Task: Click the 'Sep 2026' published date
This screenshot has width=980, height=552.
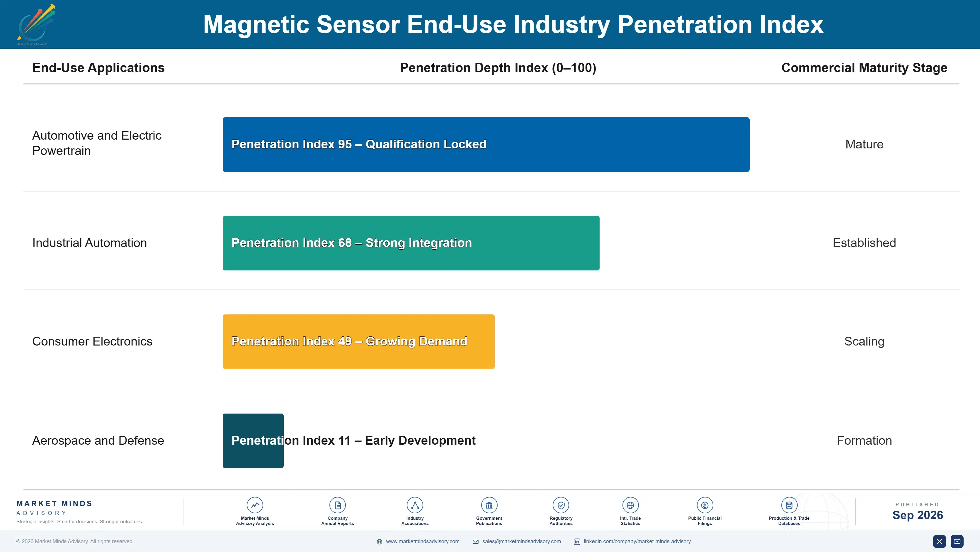Action: coord(917,515)
